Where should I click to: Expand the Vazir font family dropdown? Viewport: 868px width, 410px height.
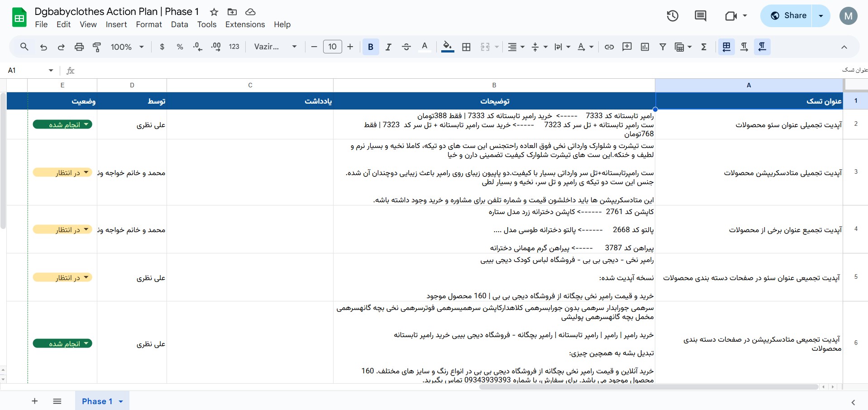point(275,47)
